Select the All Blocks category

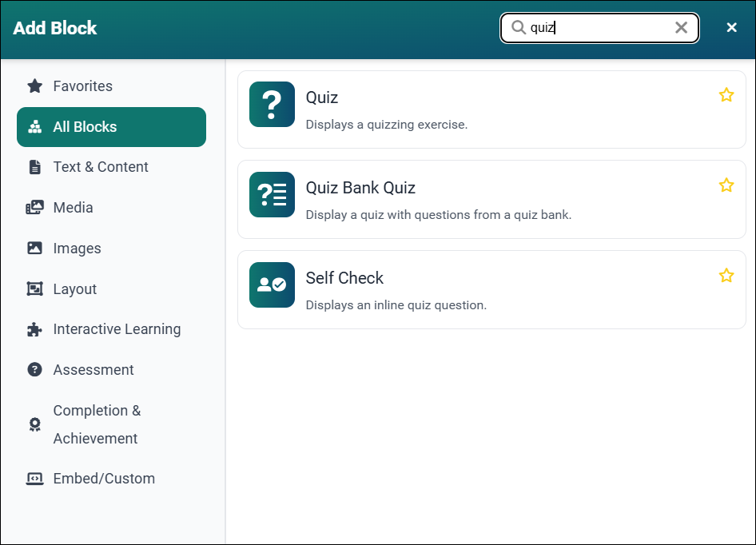pyautogui.click(x=111, y=126)
